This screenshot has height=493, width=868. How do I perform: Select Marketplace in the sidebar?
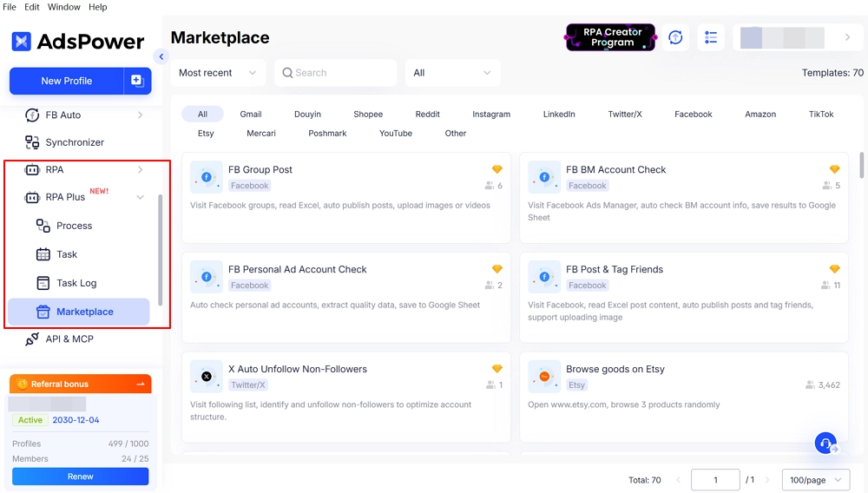(x=79, y=312)
